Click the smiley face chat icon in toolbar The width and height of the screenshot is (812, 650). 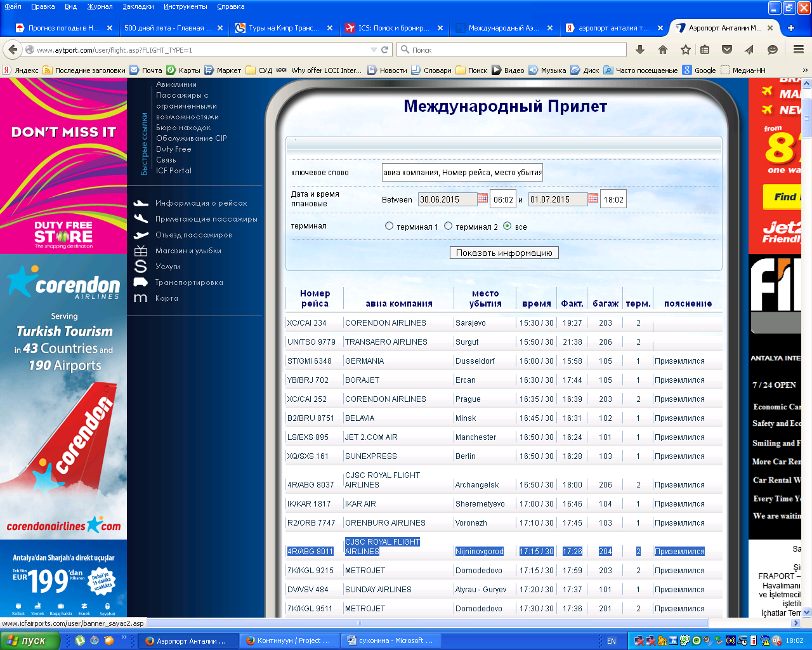[x=773, y=50]
